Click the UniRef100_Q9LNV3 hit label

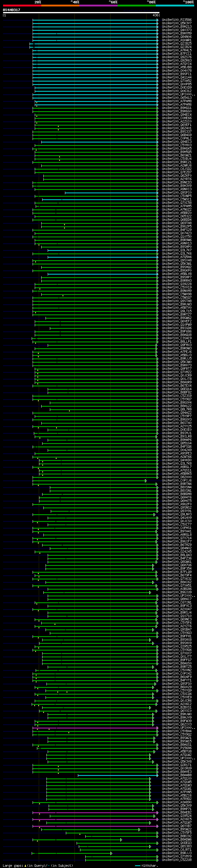tap(177, 514)
